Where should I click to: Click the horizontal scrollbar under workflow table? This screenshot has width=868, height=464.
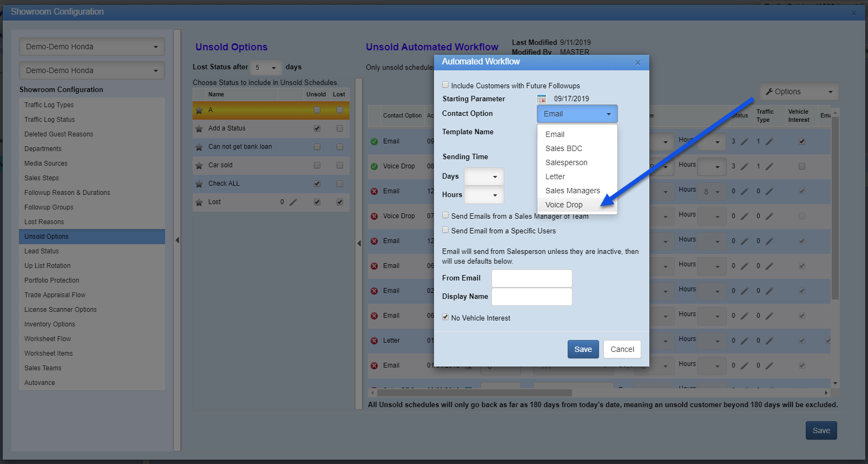pyautogui.click(x=474, y=393)
